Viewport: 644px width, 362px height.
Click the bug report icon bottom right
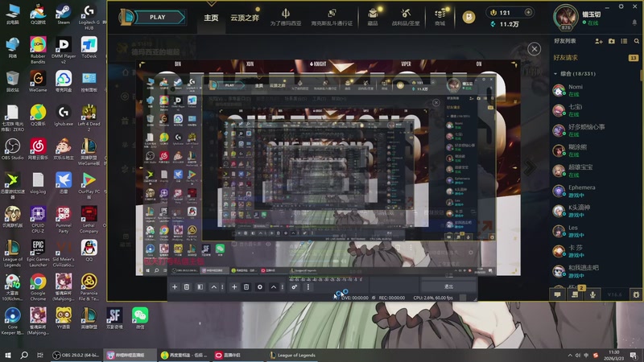pos(636,294)
